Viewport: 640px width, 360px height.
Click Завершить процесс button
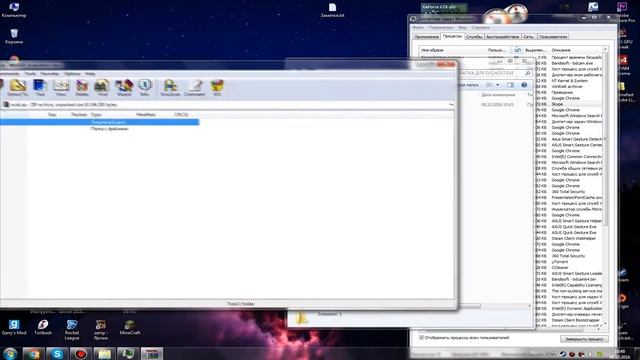pos(584,339)
